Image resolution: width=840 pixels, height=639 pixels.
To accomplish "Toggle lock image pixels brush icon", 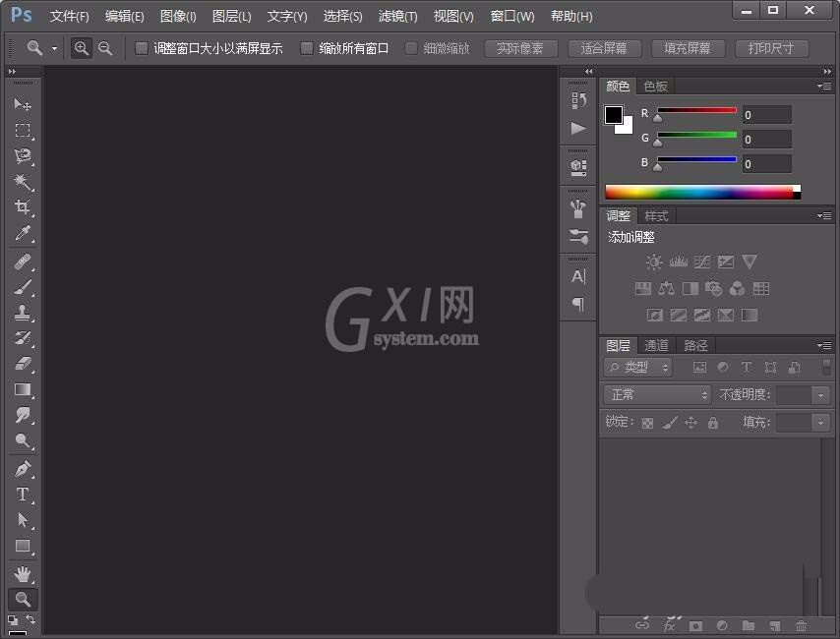I will [669, 423].
